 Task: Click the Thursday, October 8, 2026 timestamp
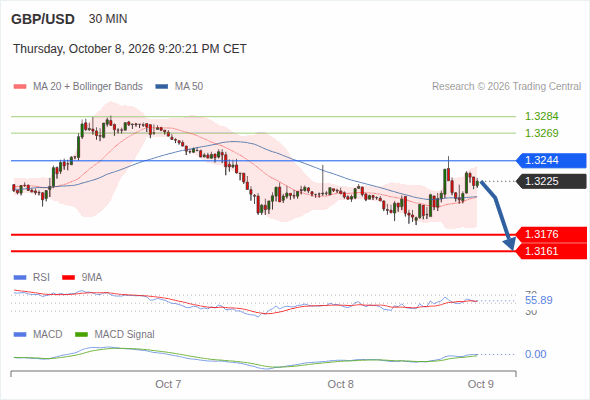point(130,49)
